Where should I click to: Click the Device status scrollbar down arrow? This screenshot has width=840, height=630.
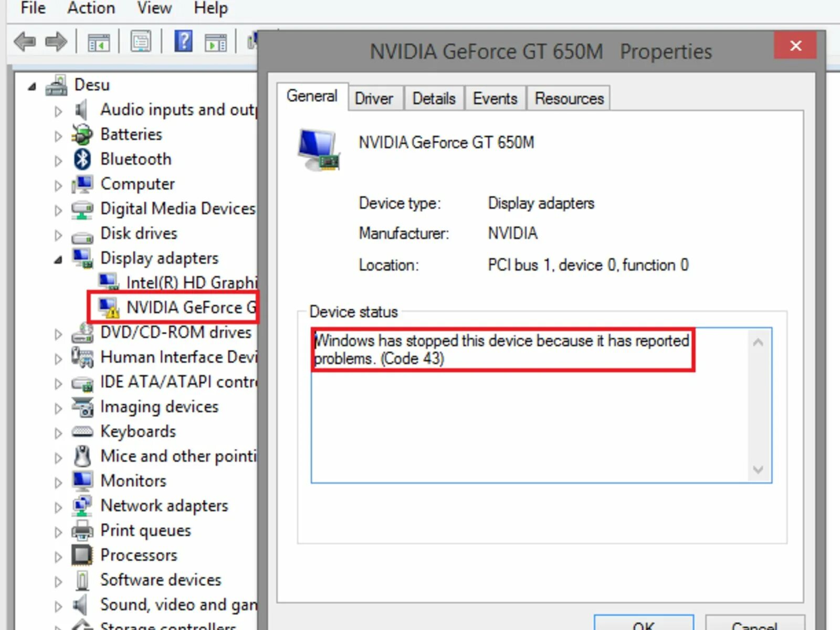click(x=758, y=469)
